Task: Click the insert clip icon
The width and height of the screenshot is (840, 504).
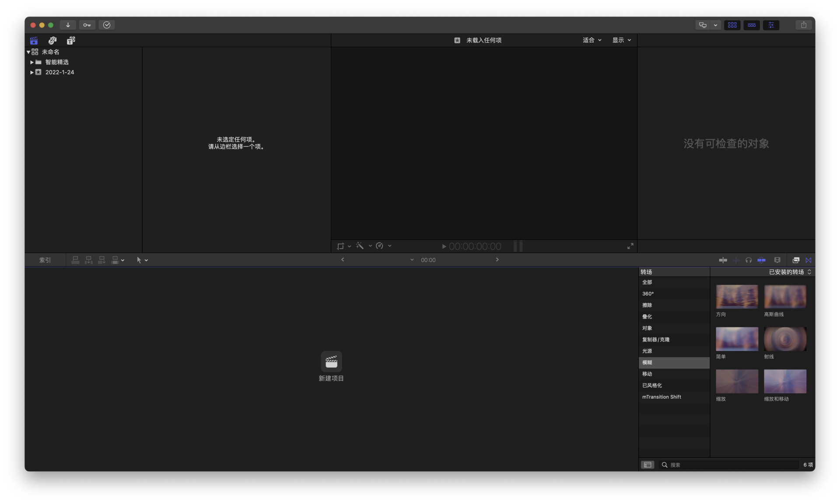Action: pyautogui.click(x=88, y=260)
